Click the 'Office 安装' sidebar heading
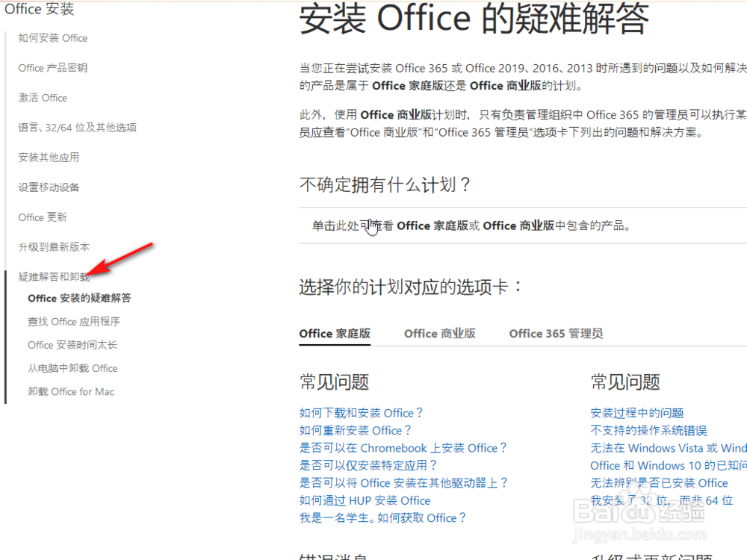The height and width of the screenshot is (560, 747). point(40,9)
